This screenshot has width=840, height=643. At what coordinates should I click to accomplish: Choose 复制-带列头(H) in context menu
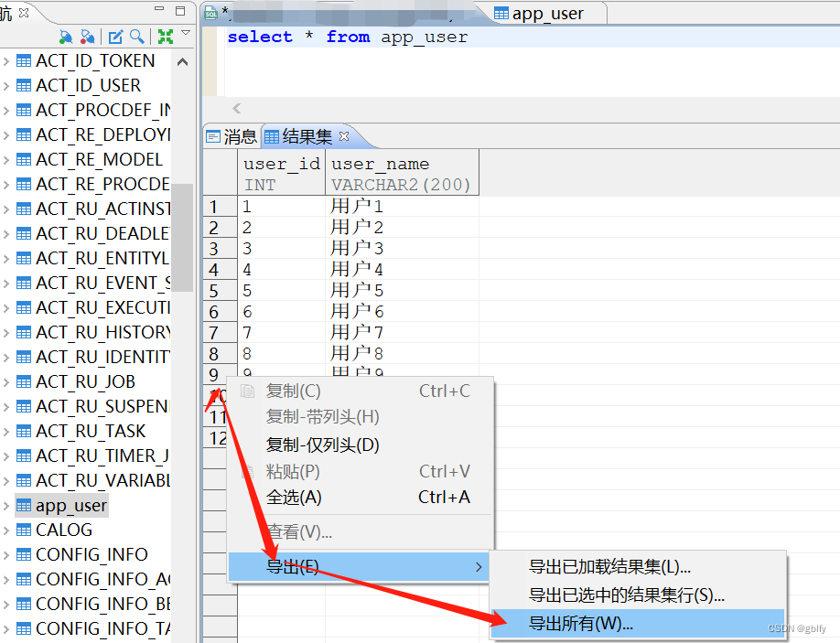coord(360,417)
